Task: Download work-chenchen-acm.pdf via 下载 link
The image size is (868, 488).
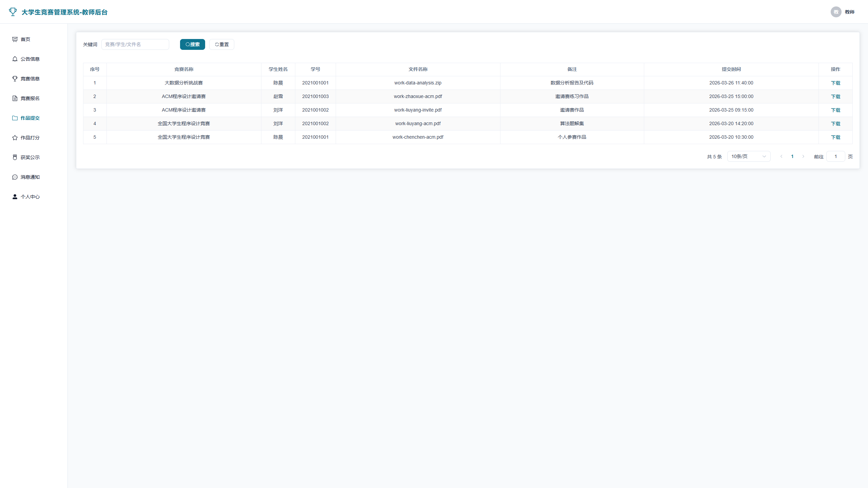Action: pyautogui.click(x=835, y=137)
